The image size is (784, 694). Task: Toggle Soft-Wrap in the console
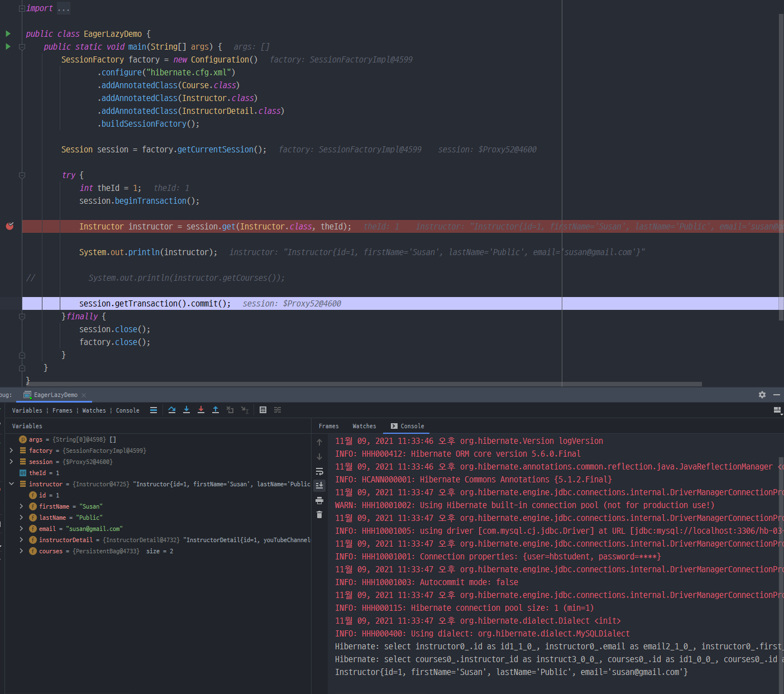(319, 471)
